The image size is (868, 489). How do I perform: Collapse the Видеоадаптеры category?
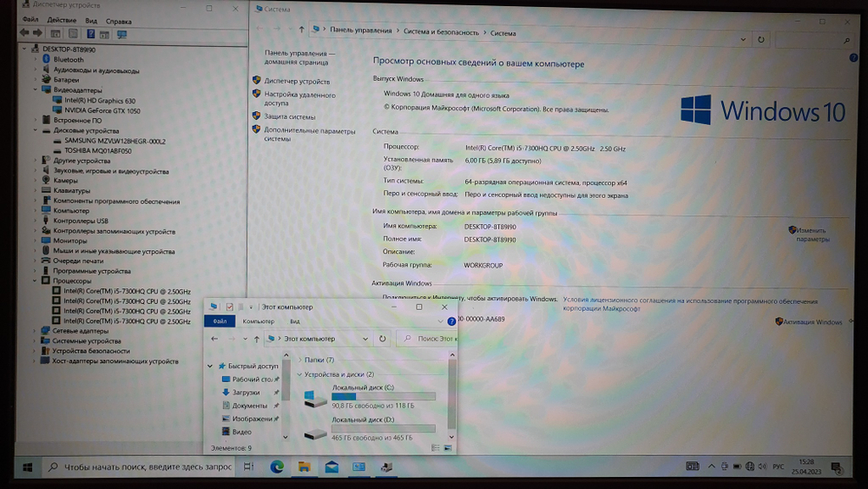(36, 89)
